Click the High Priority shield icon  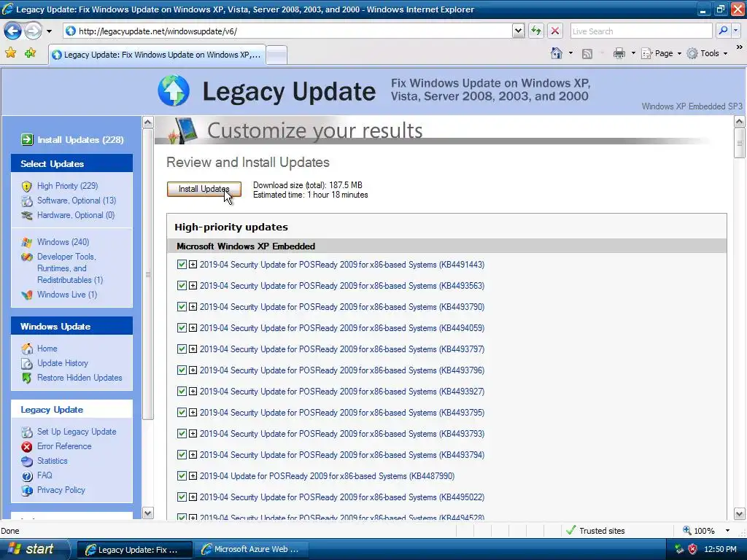27,186
